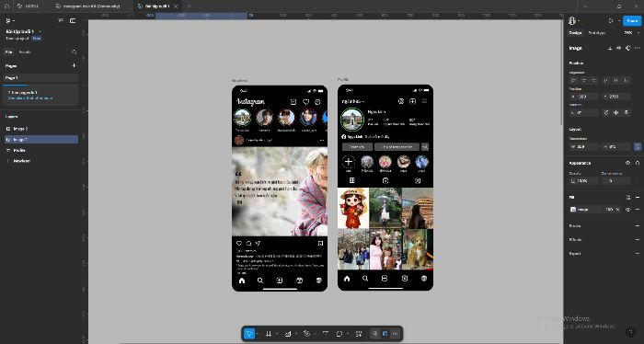
Task: Switch to the File tab in left panel
Action: point(7,52)
